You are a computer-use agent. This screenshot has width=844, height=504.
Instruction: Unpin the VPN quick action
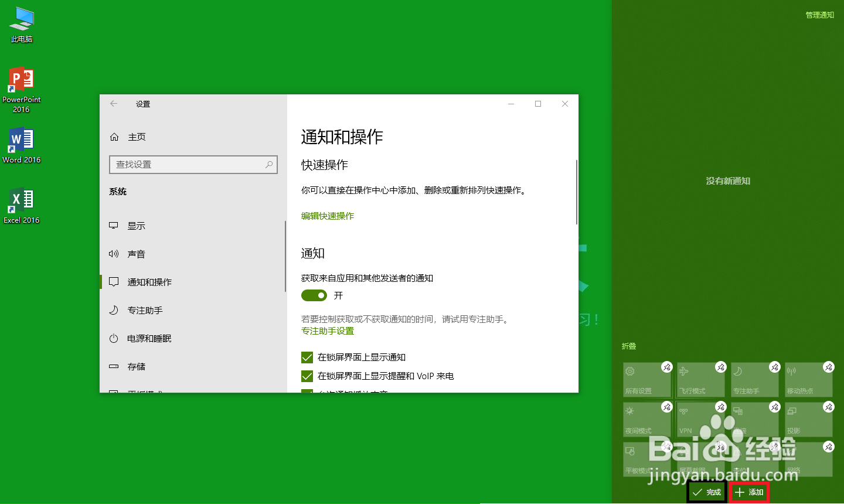coord(721,407)
